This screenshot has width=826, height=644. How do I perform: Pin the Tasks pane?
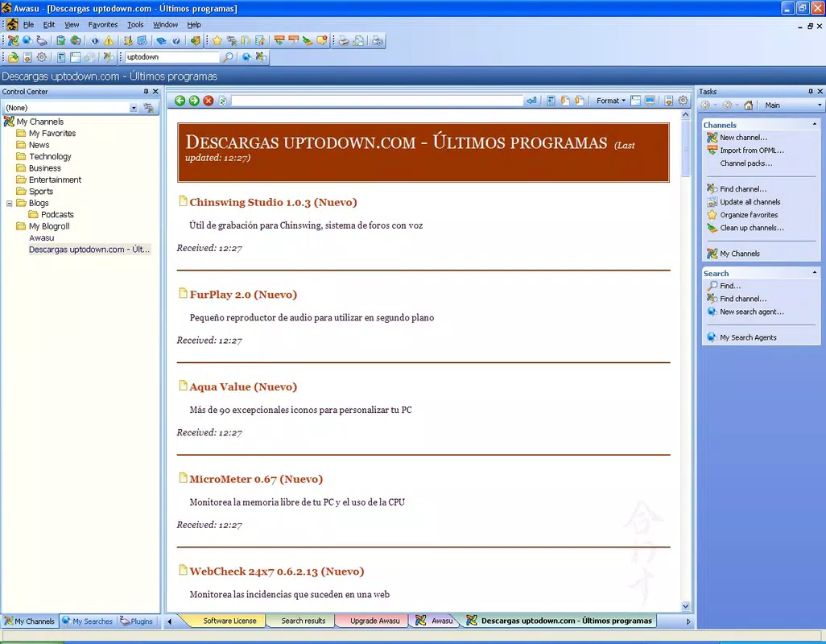pos(810,92)
